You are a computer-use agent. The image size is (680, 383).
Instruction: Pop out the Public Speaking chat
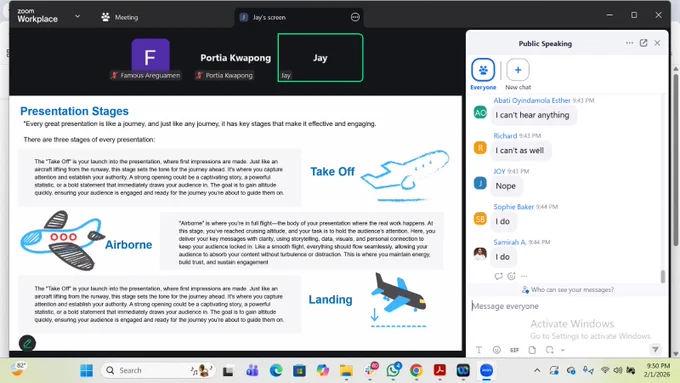tap(644, 43)
